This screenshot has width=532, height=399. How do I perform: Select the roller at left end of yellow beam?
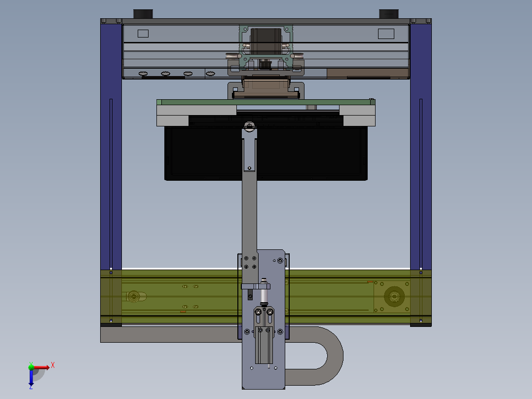tap(133, 296)
